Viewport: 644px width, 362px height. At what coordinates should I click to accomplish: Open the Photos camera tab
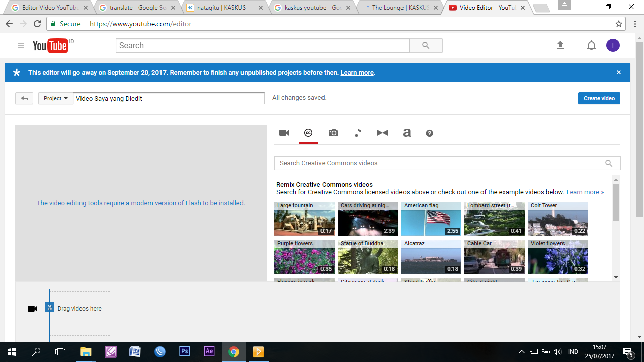pyautogui.click(x=333, y=133)
